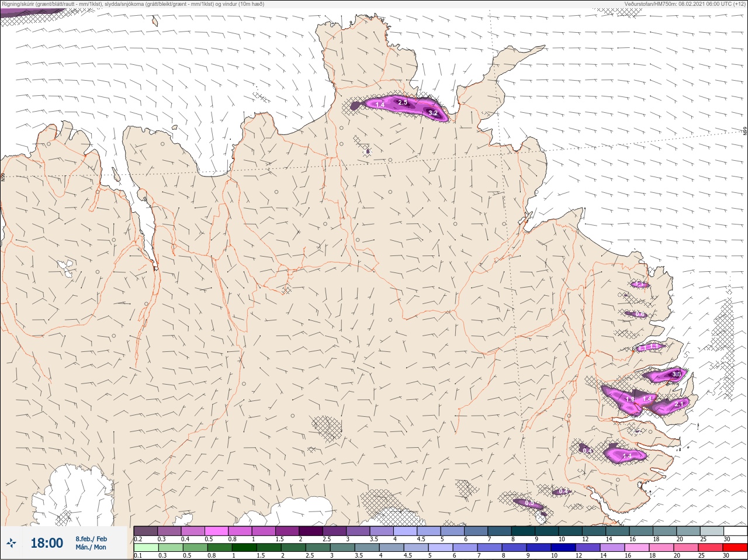Click the 0.6 precipitation value in the east
This screenshot has height=560, width=748.
click(640, 314)
